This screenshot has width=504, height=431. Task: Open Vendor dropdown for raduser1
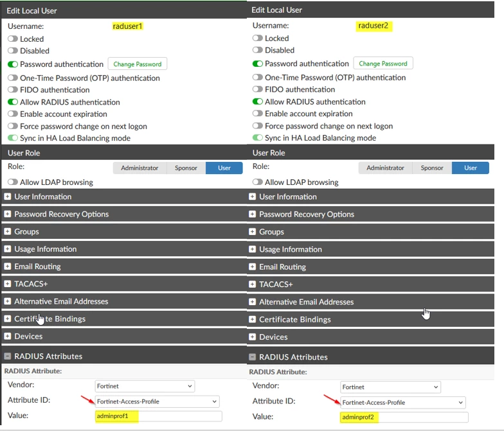click(145, 386)
